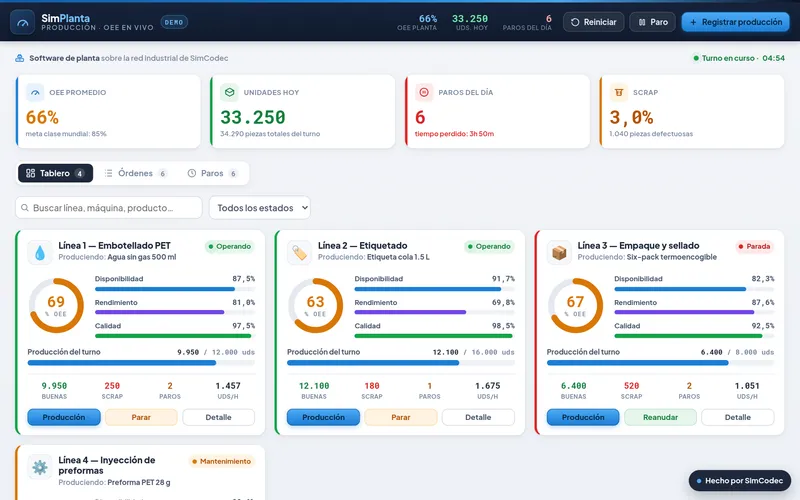The image size is (800, 500).
Task: Open Detalle of Línea 3
Action: click(738, 417)
